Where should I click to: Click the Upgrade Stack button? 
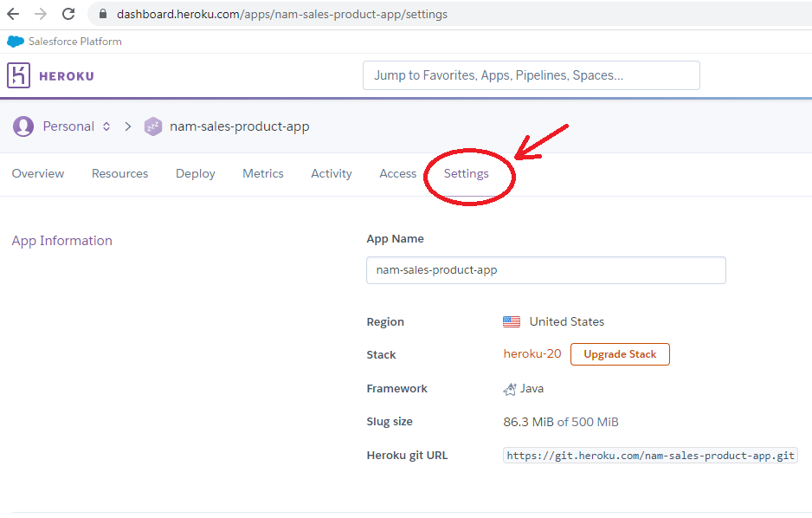tap(620, 354)
